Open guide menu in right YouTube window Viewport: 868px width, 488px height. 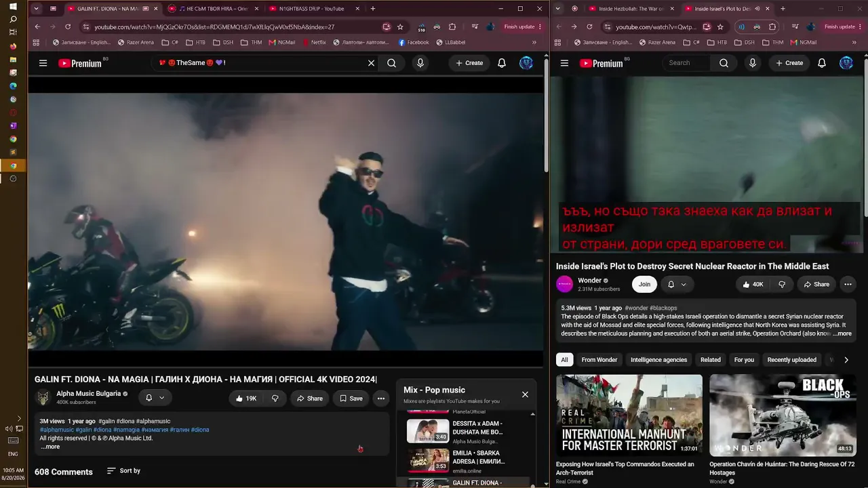(x=564, y=63)
